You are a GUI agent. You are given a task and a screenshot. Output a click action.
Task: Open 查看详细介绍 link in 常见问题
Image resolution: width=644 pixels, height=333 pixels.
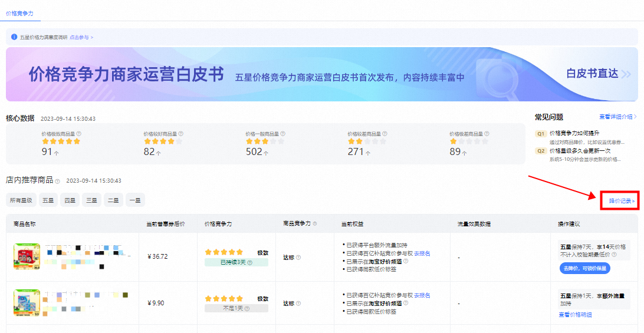[618, 117]
